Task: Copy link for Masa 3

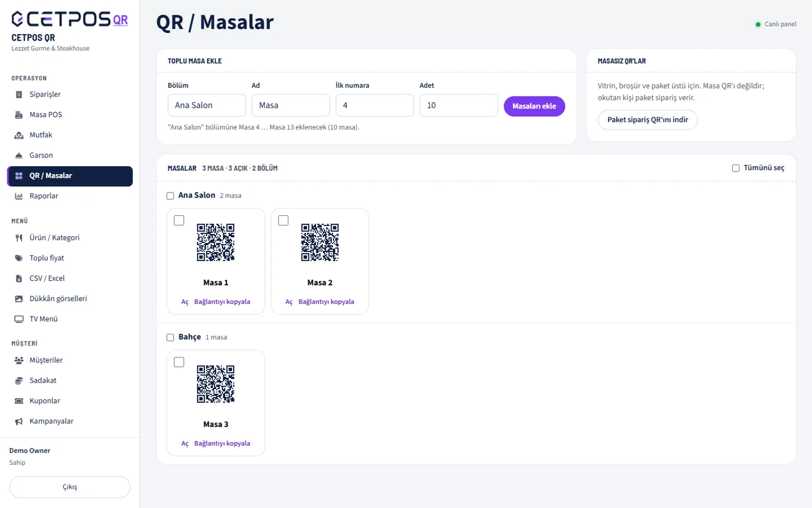Action: pyautogui.click(x=222, y=443)
